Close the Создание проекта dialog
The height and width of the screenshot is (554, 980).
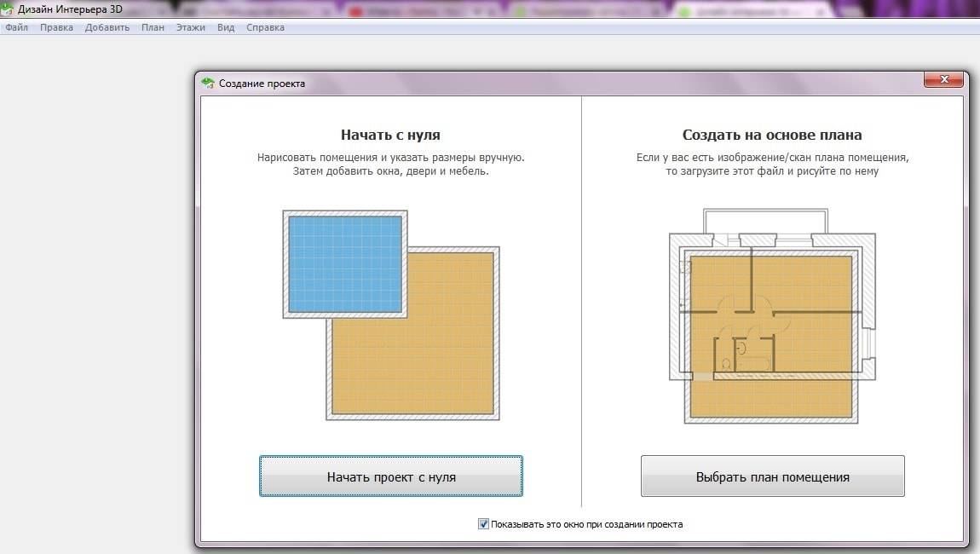click(943, 80)
